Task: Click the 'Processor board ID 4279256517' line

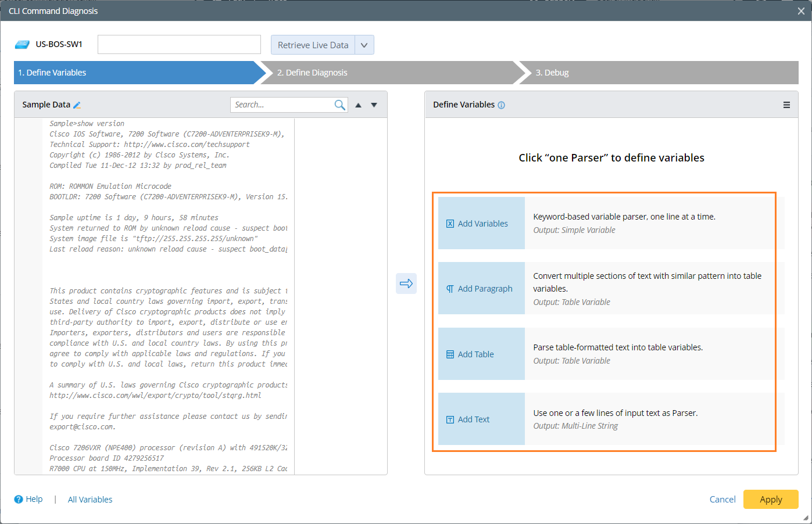Action: (107, 458)
